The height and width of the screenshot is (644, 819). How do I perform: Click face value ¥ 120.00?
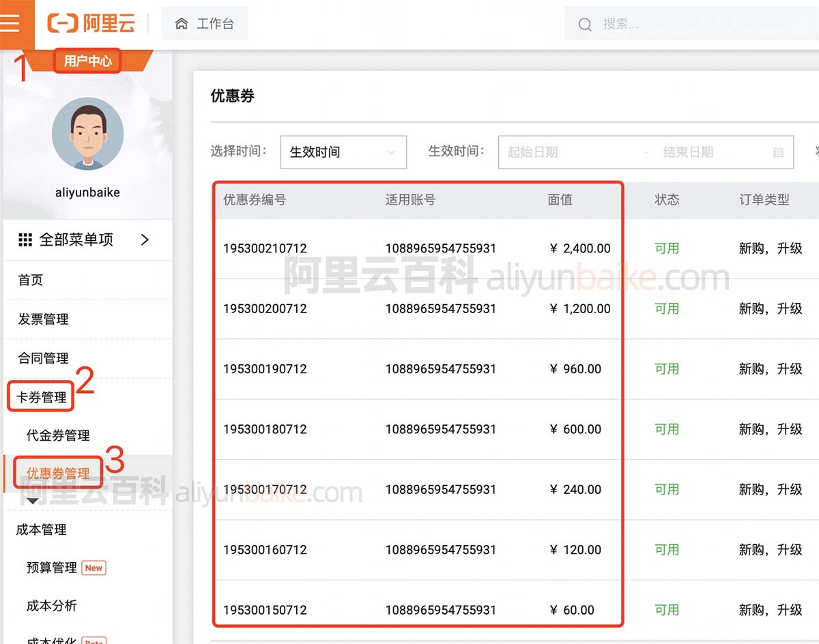click(575, 550)
